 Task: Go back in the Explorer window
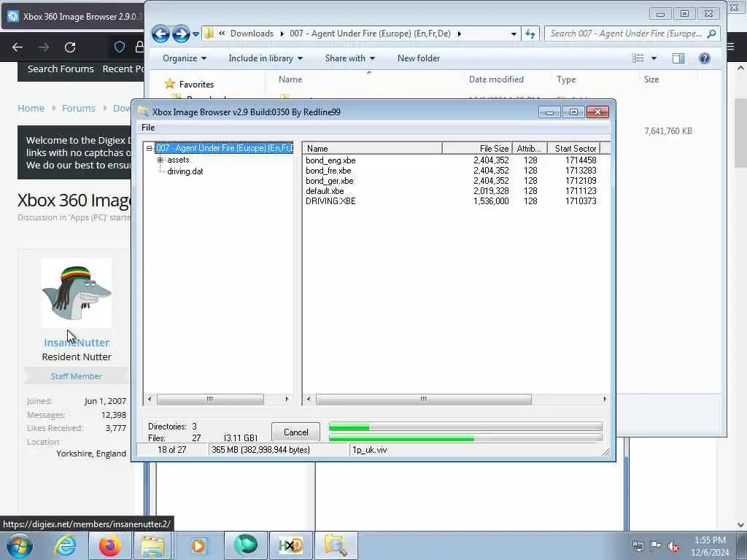(x=160, y=34)
